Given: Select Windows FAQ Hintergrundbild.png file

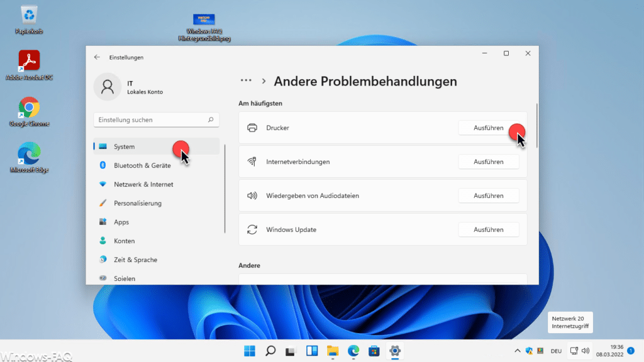Looking at the screenshot, I should [204, 27].
